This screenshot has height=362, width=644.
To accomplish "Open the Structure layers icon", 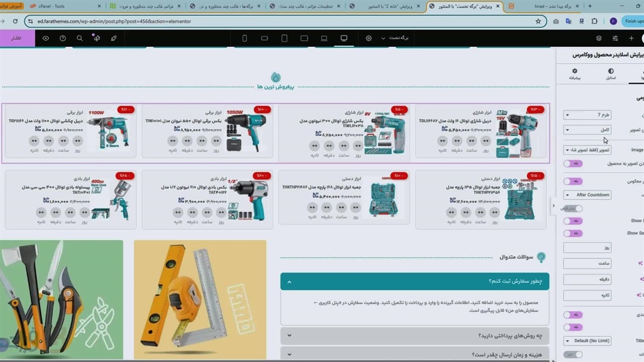I will 599,38.
